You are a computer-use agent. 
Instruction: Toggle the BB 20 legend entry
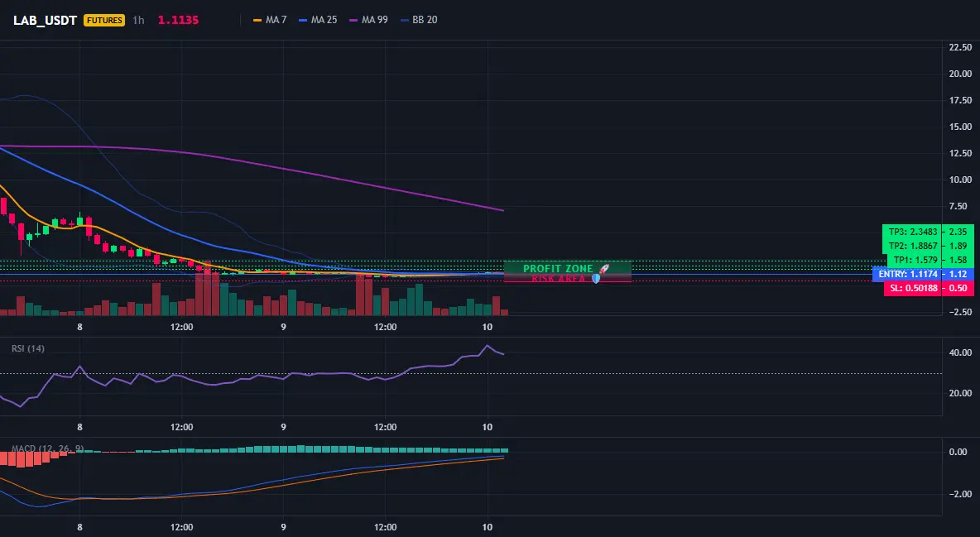click(x=419, y=20)
